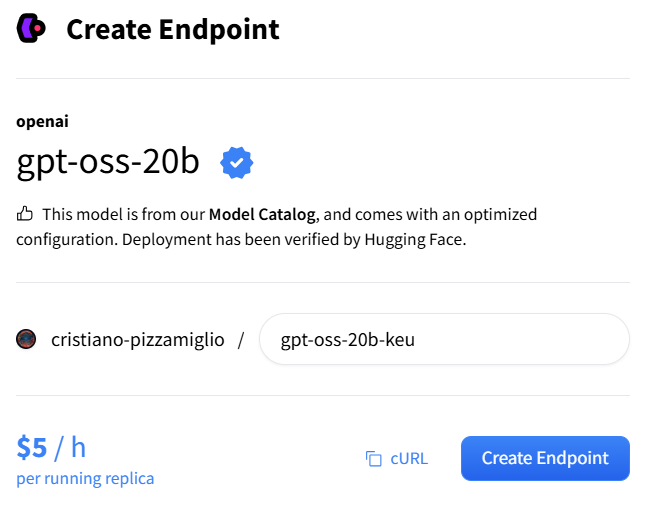This screenshot has height=505, width=651.
Task: Click the Hugging Face verification sentence
Action: pyautogui.click(x=294, y=240)
